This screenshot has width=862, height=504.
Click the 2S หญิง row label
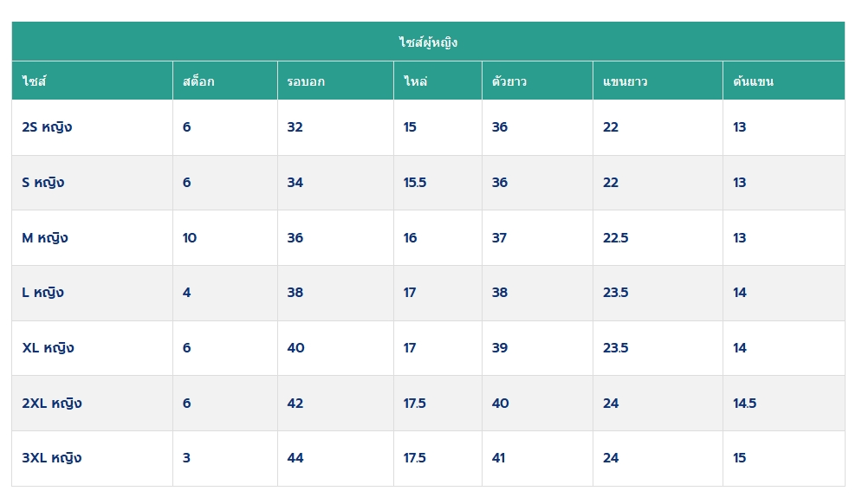[x=48, y=127]
